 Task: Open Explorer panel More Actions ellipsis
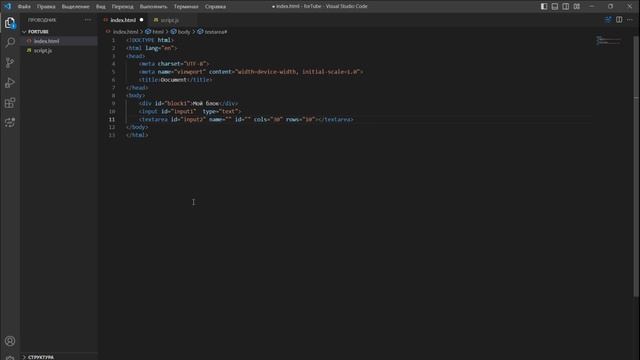pyautogui.click(x=88, y=20)
